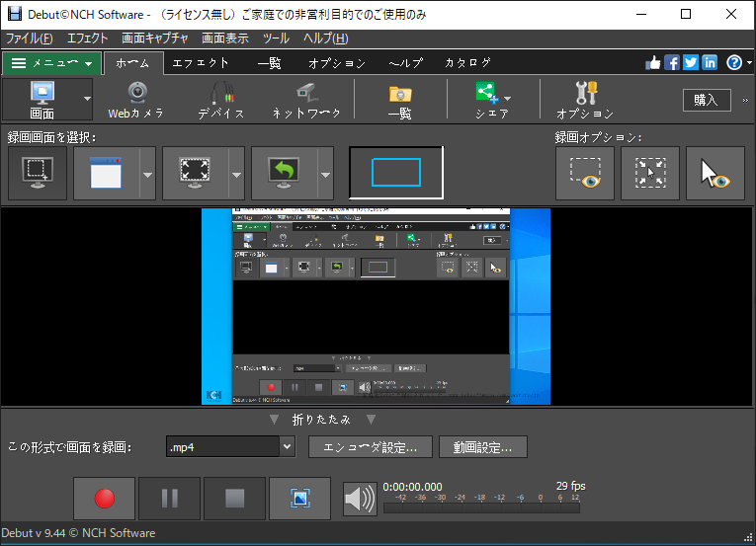Switch to the 一覧 tab
Screen dimensions: 756x546
tap(270, 63)
